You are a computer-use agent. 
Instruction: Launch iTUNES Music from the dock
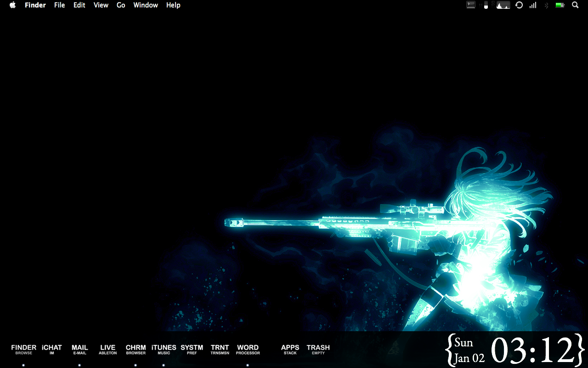[x=164, y=350]
